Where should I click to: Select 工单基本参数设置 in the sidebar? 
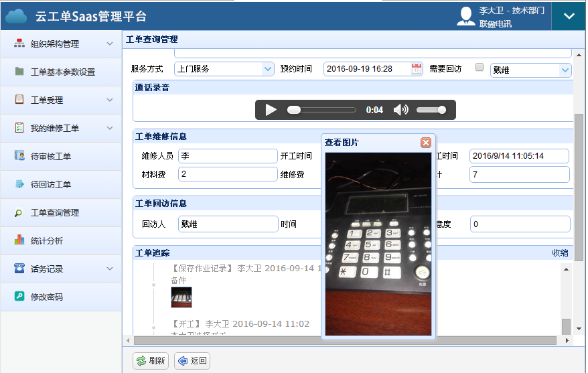click(x=62, y=72)
